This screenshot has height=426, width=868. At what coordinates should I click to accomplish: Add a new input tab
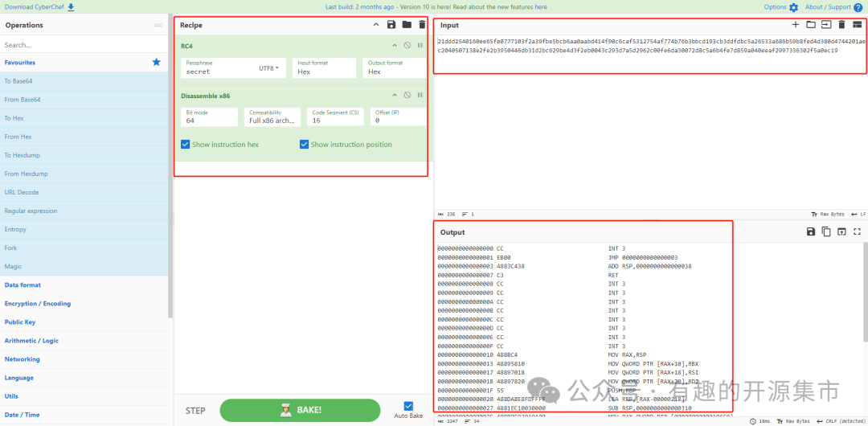click(796, 25)
